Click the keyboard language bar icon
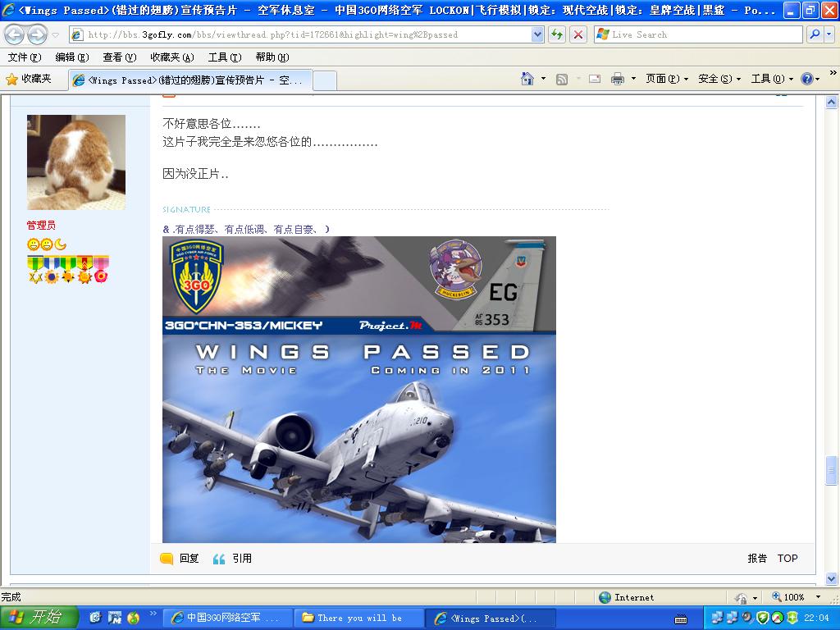Viewport: 840px width, 630px height. tap(681, 620)
